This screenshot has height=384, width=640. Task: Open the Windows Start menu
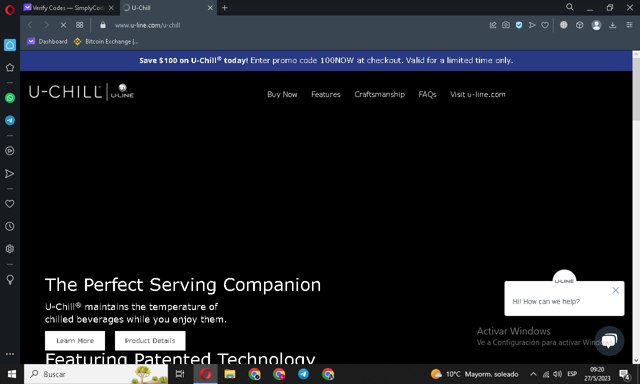pos(12,374)
